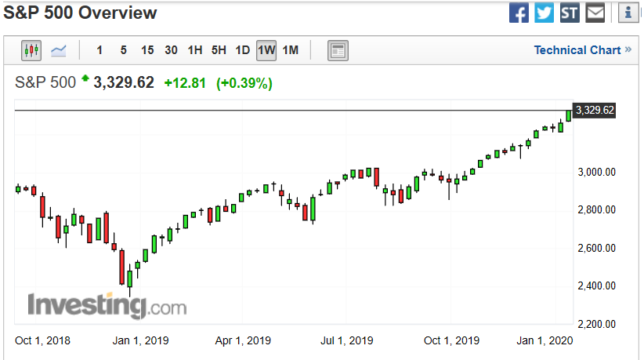Image resolution: width=644 pixels, height=360 pixels.
Task: Switch the chart to 1D interval
Action: coord(243,51)
